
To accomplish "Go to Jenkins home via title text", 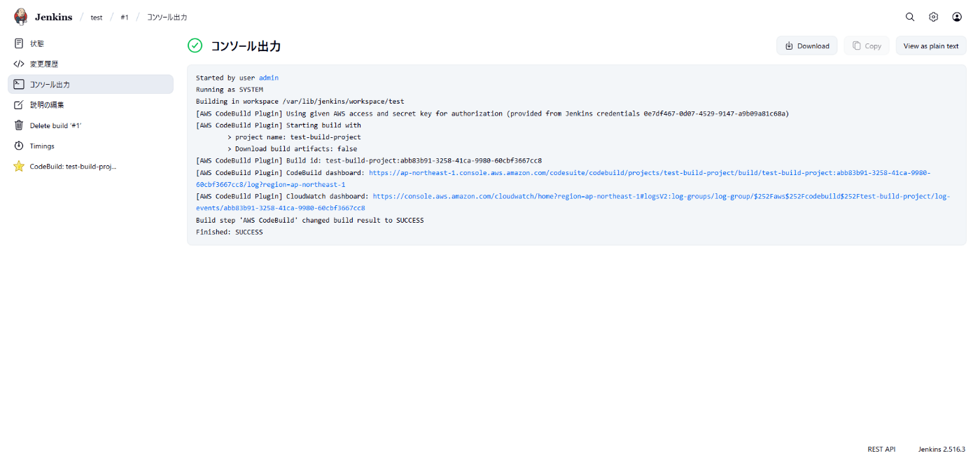I will 53,17.
